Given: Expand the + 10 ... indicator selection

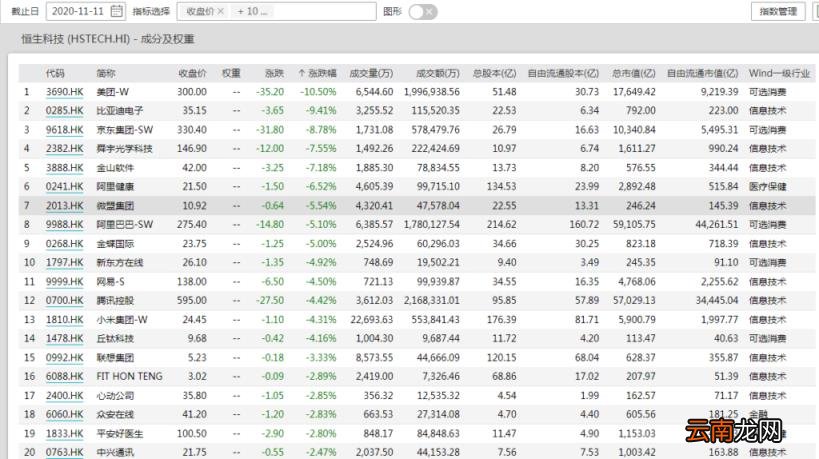Looking at the screenshot, I should 252,11.
